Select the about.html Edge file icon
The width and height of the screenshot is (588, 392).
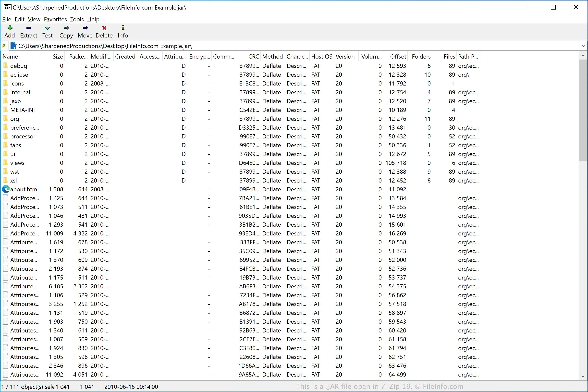click(x=6, y=189)
